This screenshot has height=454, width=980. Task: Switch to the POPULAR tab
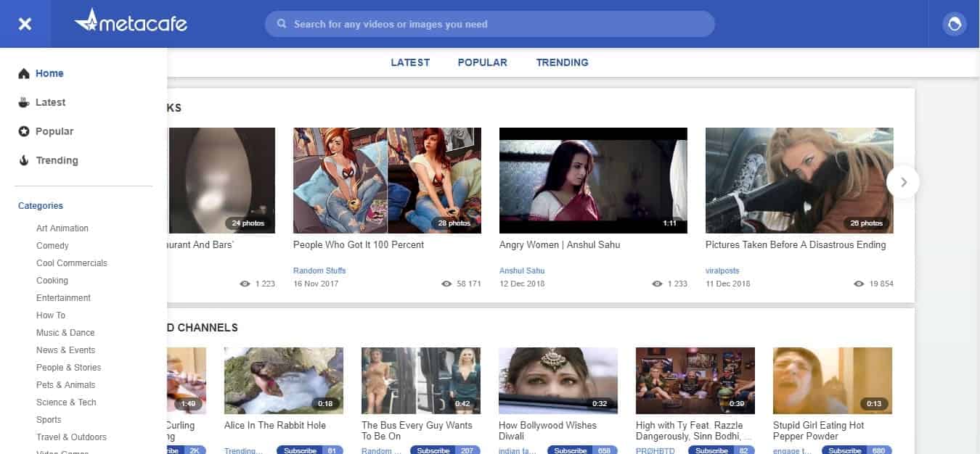(482, 62)
